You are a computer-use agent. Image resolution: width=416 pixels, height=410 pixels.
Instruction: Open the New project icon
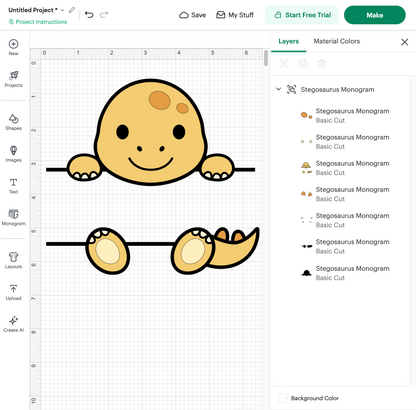13,44
